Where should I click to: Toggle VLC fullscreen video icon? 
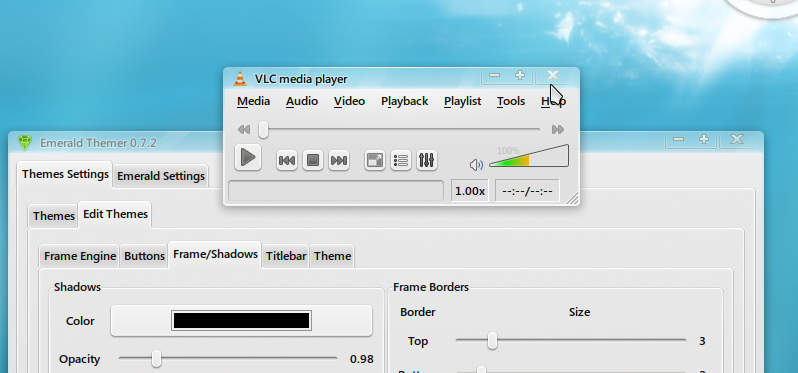click(375, 161)
